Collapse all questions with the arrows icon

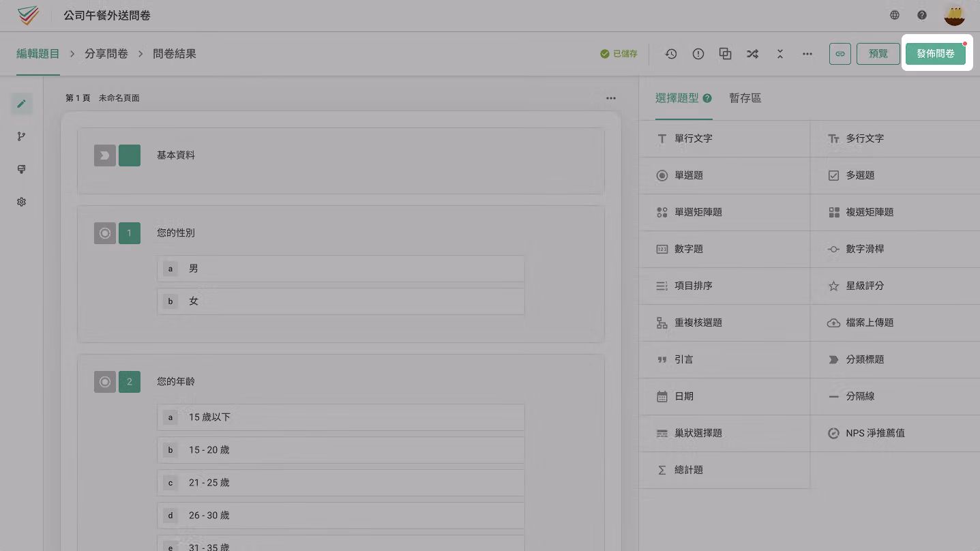click(780, 54)
